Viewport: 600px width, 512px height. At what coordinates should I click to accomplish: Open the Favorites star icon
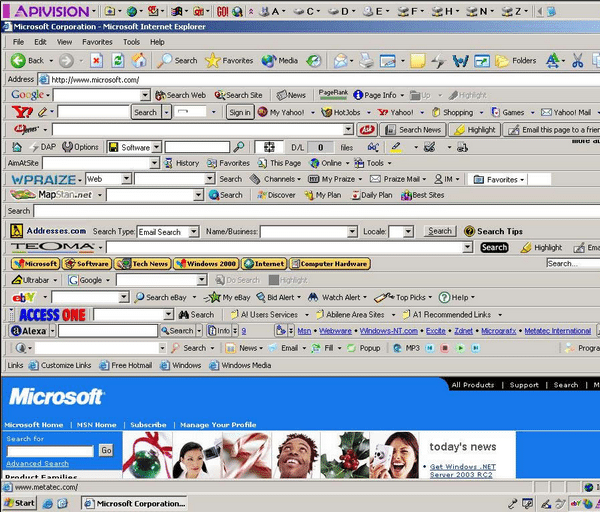tap(212, 60)
